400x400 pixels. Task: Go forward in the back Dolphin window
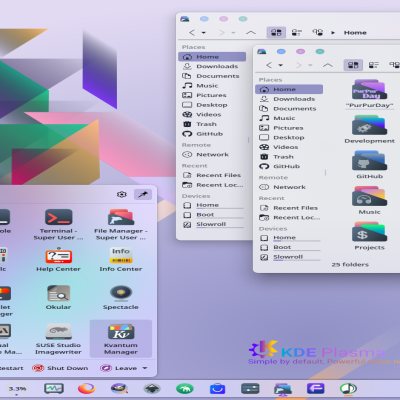[221, 32]
